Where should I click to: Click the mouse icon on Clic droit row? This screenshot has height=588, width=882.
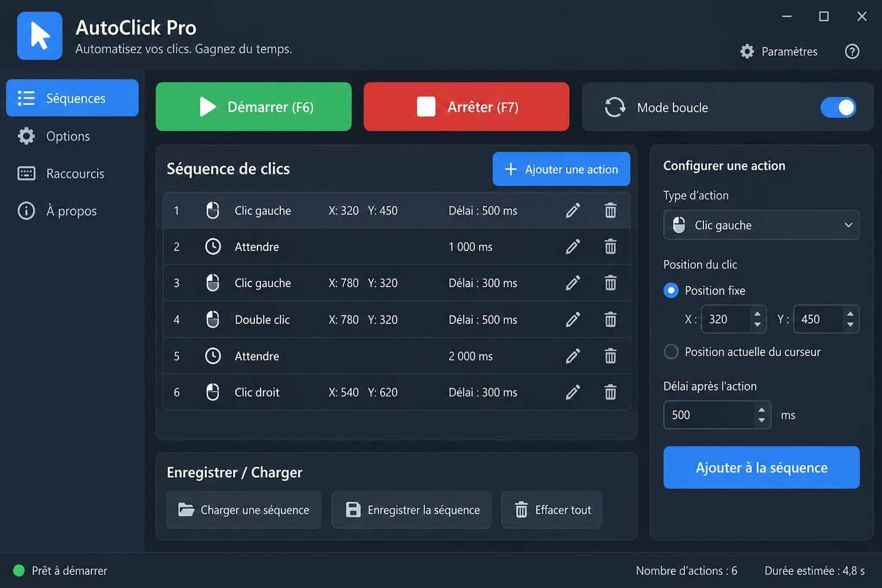pos(212,392)
